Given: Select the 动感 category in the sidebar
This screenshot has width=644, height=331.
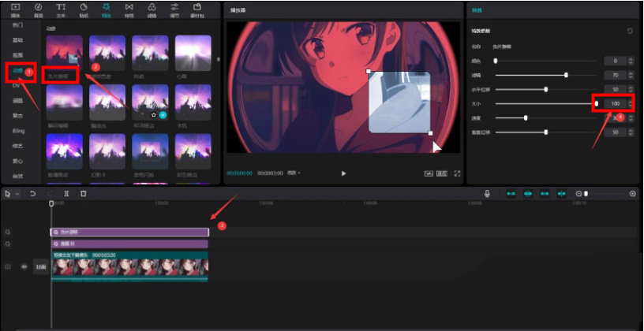Looking at the screenshot, I should coord(17,71).
